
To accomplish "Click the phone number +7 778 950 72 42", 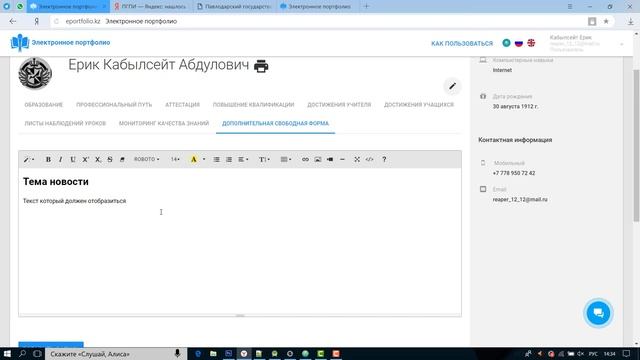I will [514, 173].
